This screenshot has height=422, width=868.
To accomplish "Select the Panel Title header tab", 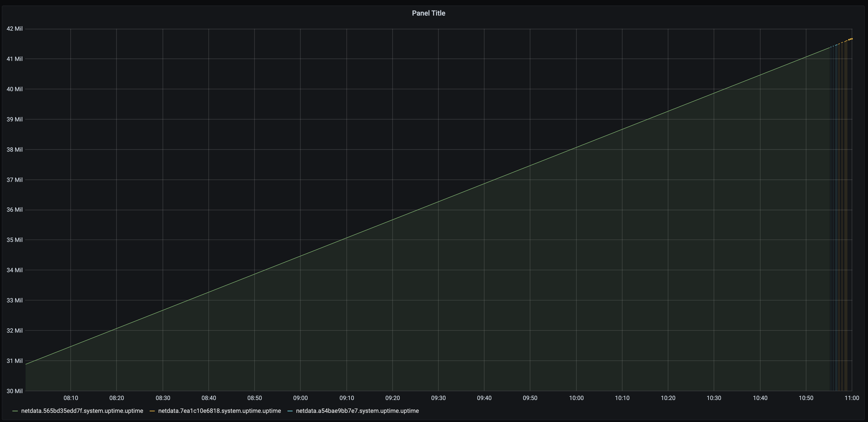I will [429, 13].
